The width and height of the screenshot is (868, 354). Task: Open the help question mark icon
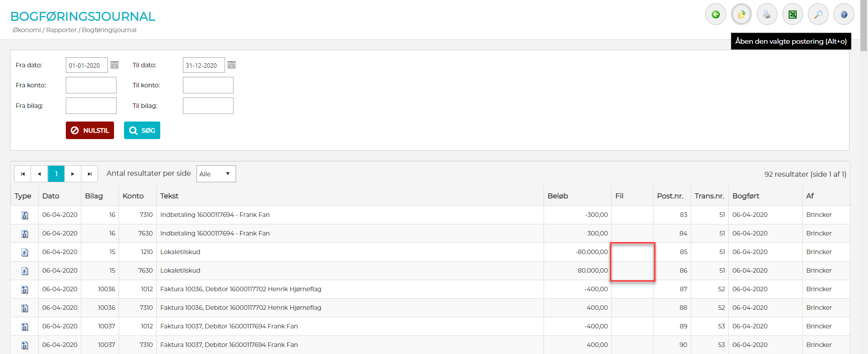(843, 15)
